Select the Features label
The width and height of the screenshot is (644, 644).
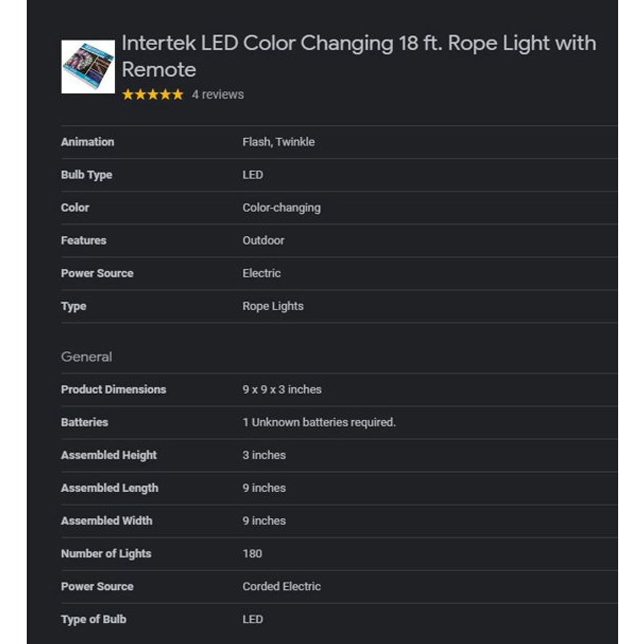[x=84, y=241]
